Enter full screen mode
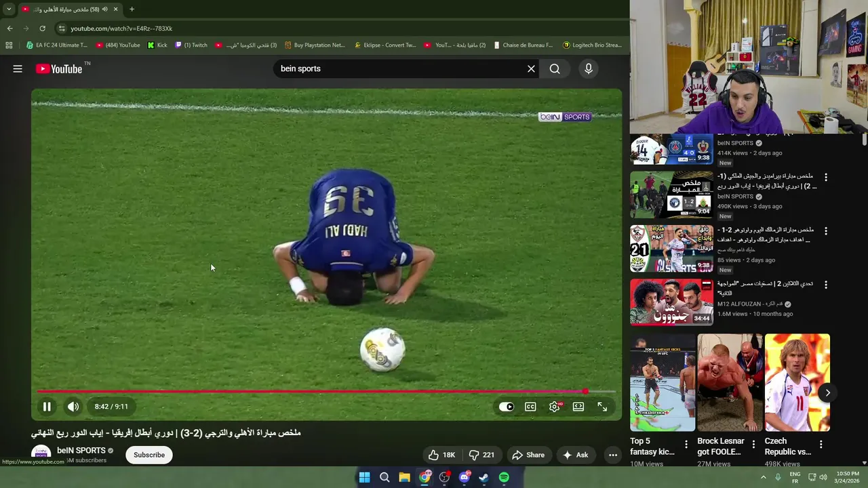The image size is (868, 488). [602, 407]
